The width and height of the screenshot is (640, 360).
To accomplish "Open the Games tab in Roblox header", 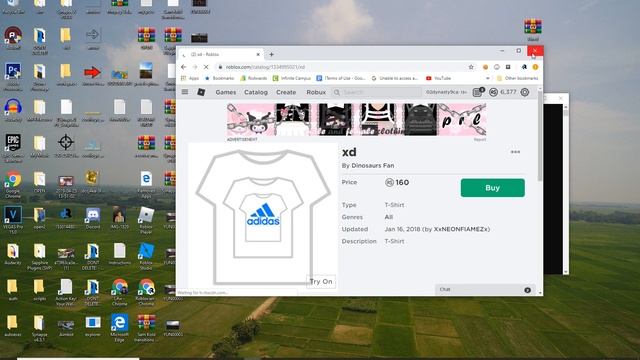I will (226, 92).
